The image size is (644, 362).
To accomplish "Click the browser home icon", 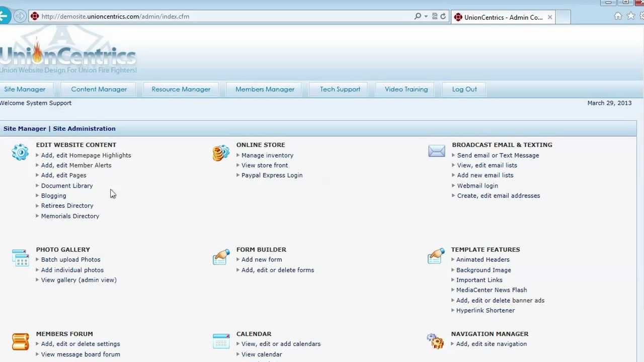I will pyautogui.click(x=618, y=16).
